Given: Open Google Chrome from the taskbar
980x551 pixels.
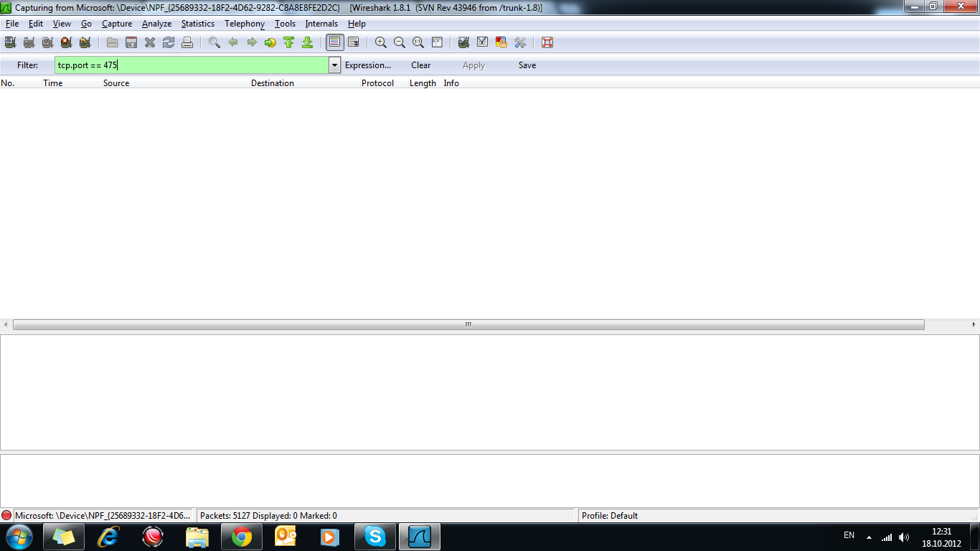Looking at the screenshot, I should click(242, 537).
